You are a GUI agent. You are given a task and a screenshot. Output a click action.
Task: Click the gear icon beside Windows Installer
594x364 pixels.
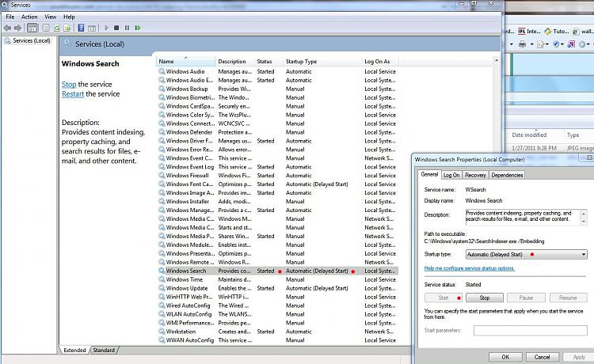(162, 201)
